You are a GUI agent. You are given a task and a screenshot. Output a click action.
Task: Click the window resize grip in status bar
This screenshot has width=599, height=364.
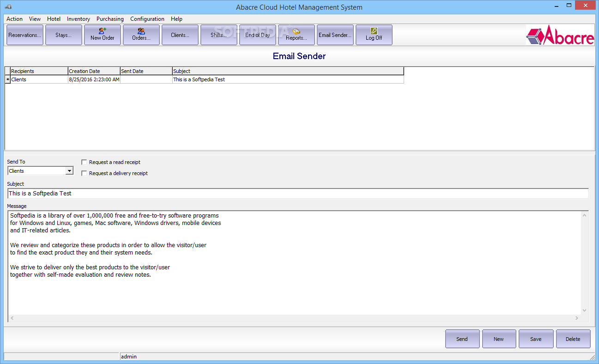[592, 357]
